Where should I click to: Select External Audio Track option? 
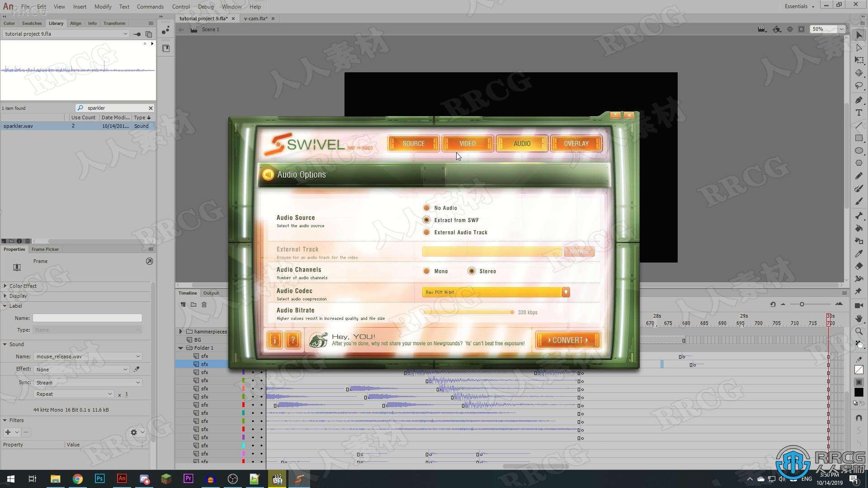pyautogui.click(x=426, y=232)
